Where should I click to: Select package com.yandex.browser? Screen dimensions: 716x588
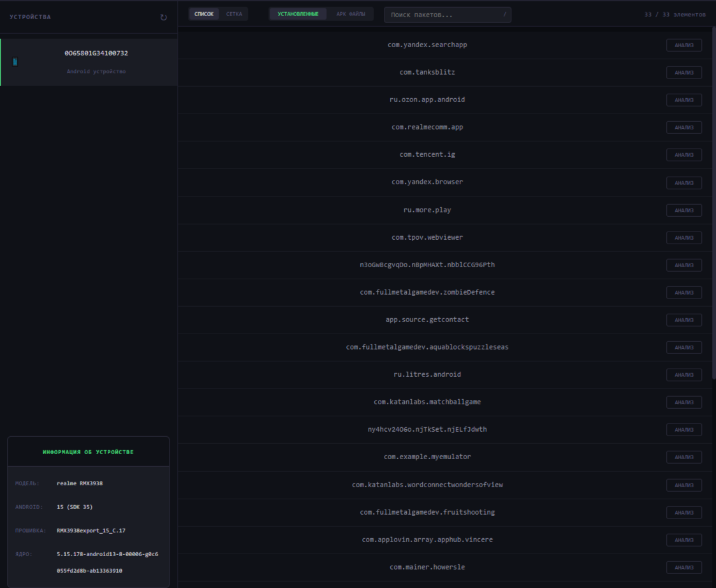(427, 182)
